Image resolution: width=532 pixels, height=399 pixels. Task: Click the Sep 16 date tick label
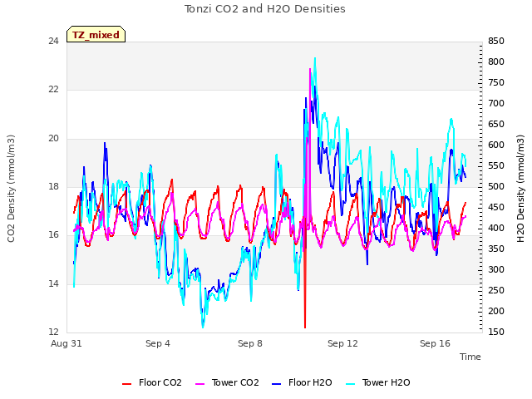[x=435, y=343]
